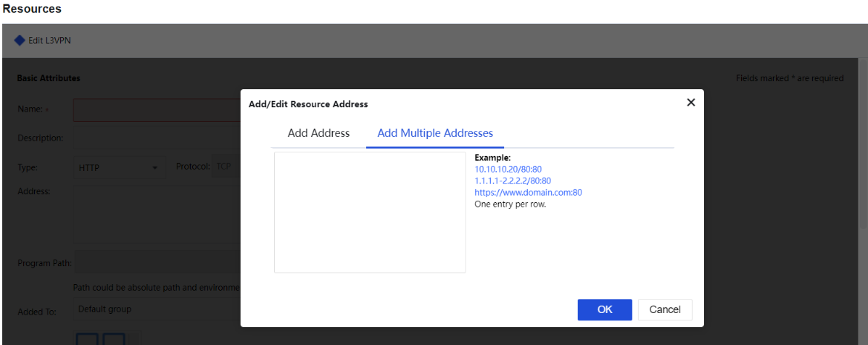Screen dimensions: 868x345
Task: Focus the Name input field
Action: (156, 109)
